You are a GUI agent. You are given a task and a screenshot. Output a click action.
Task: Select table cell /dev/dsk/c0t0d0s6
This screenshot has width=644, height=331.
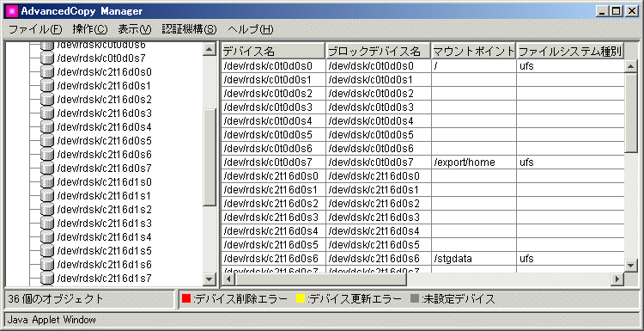(x=379, y=149)
